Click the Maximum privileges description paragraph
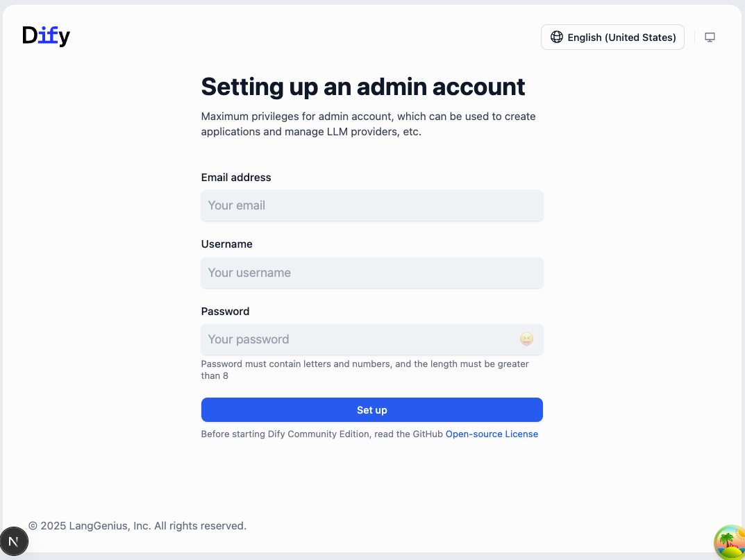 (368, 124)
